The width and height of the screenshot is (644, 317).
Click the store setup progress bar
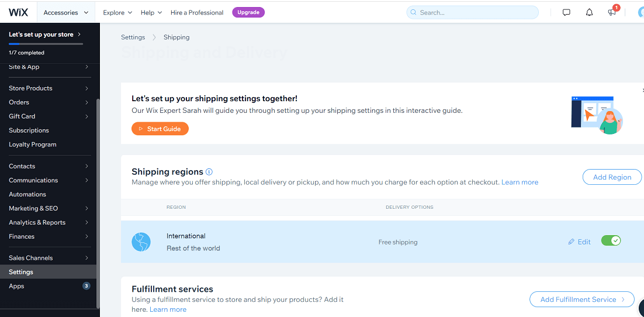[46, 44]
